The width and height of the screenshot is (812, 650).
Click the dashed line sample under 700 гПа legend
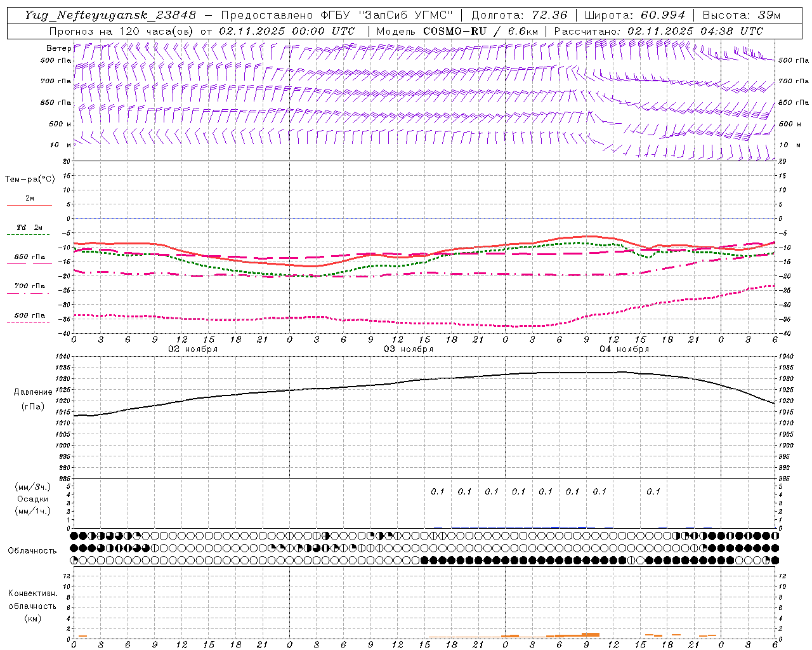(29, 293)
